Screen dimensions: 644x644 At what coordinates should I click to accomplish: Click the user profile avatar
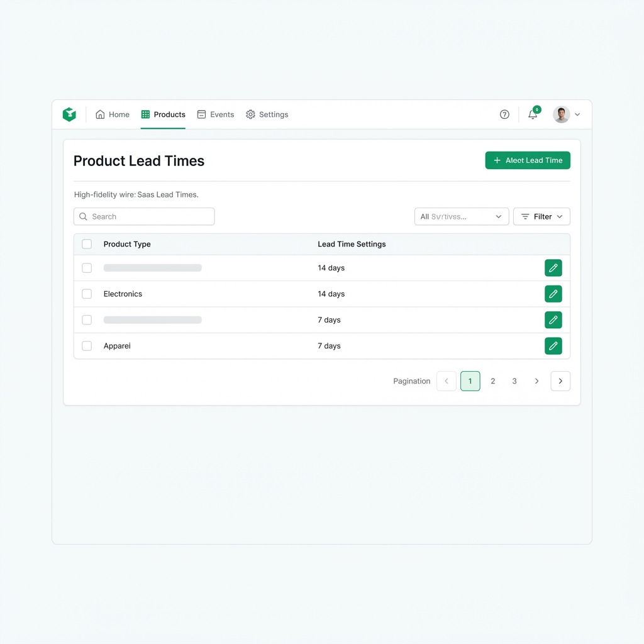point(561,114)
